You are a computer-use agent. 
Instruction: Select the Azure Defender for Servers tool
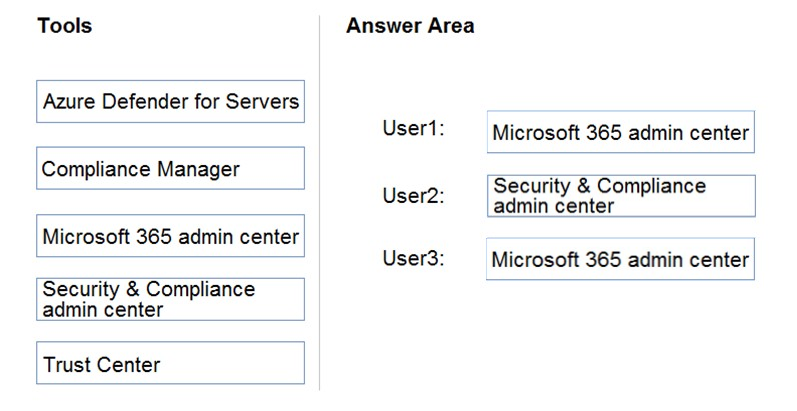coord(170,101)
